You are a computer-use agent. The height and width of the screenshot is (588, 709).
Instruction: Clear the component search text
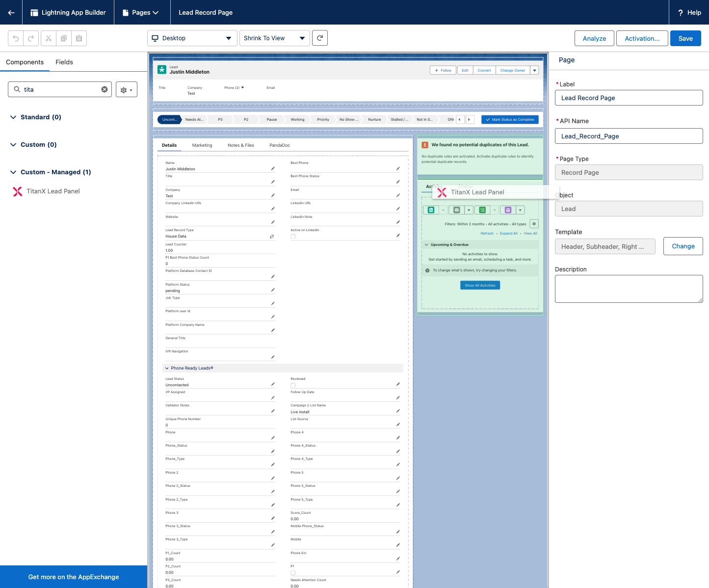pyautogui.click(x=105, y=89)
